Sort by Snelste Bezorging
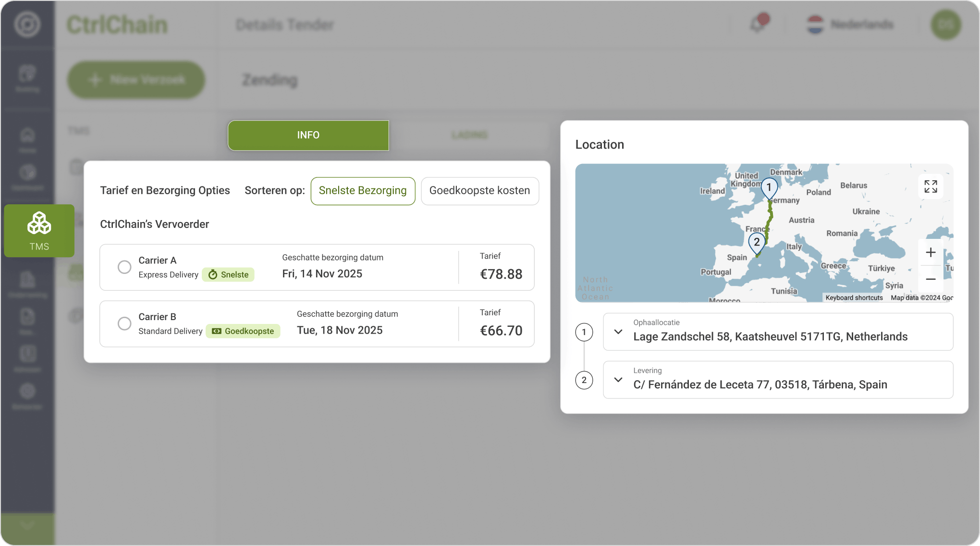The width and height of the screenshot is (980, 546). [x=363, y=191]
